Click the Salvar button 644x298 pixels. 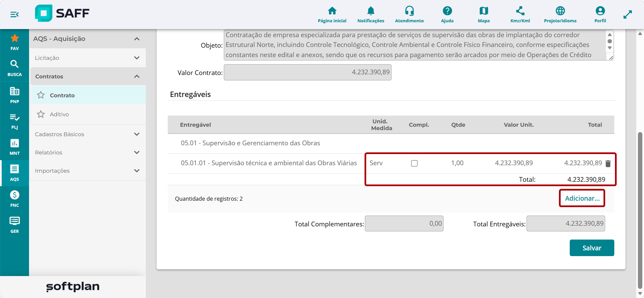pos(592,248)
